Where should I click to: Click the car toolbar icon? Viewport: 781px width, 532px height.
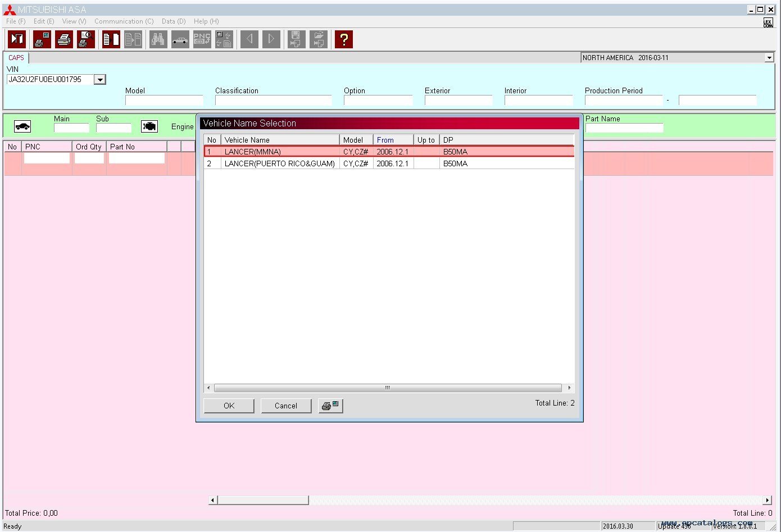(x=180, y=39)
